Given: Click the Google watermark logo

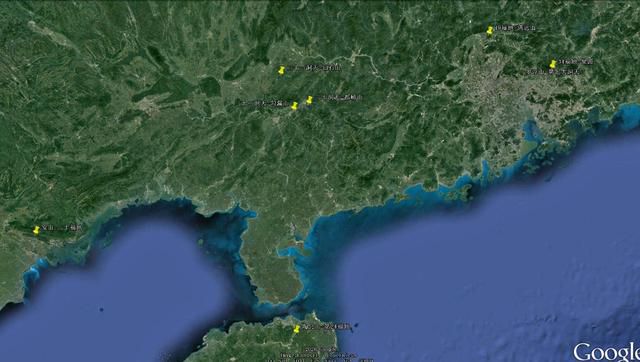Looking at the screenshot, I should (606, 352).
